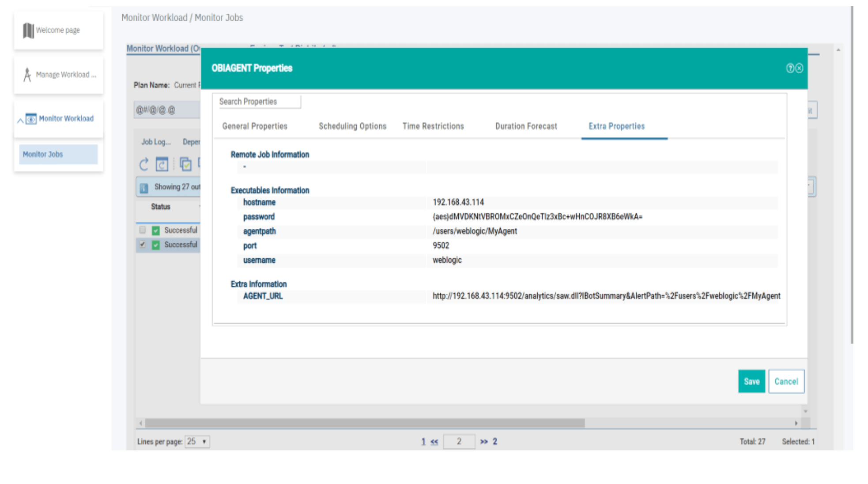Click the Monitor Workload eye icon
868x484 pixels.
point(31,119)
